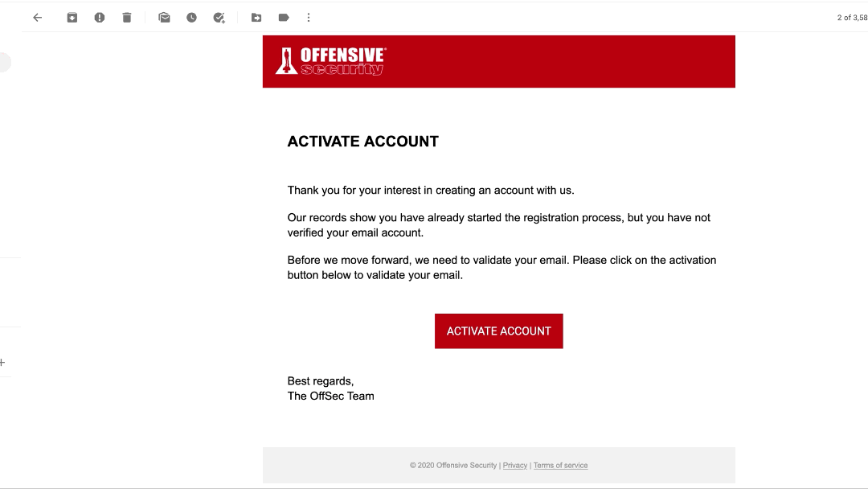Delete the email with trash icon
868x489 pixels.
point(127,18)
